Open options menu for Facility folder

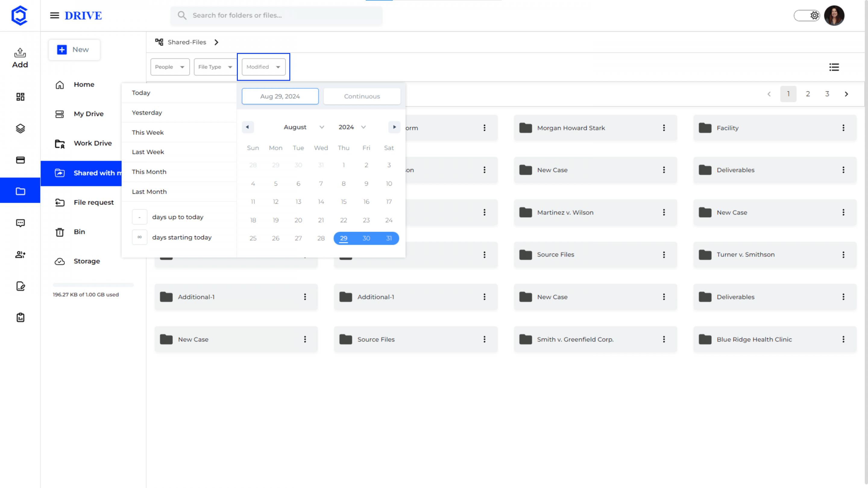tap(843, 128)
